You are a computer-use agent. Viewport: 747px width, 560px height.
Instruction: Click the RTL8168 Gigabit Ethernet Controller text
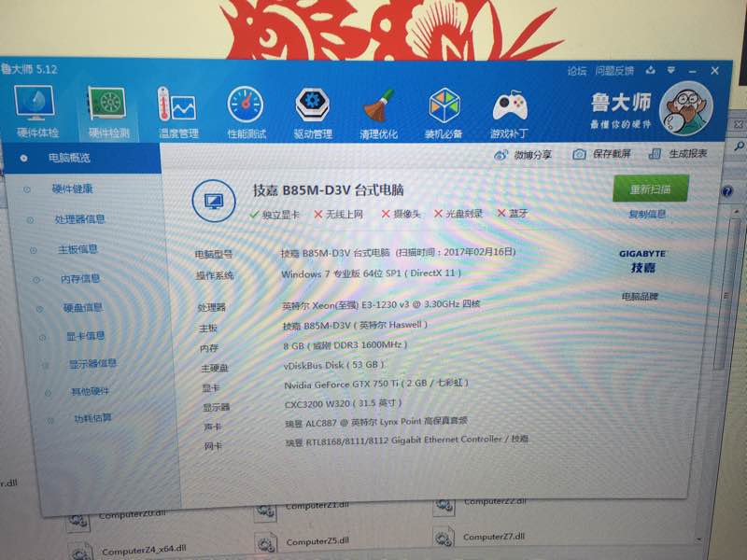[407, 440]
